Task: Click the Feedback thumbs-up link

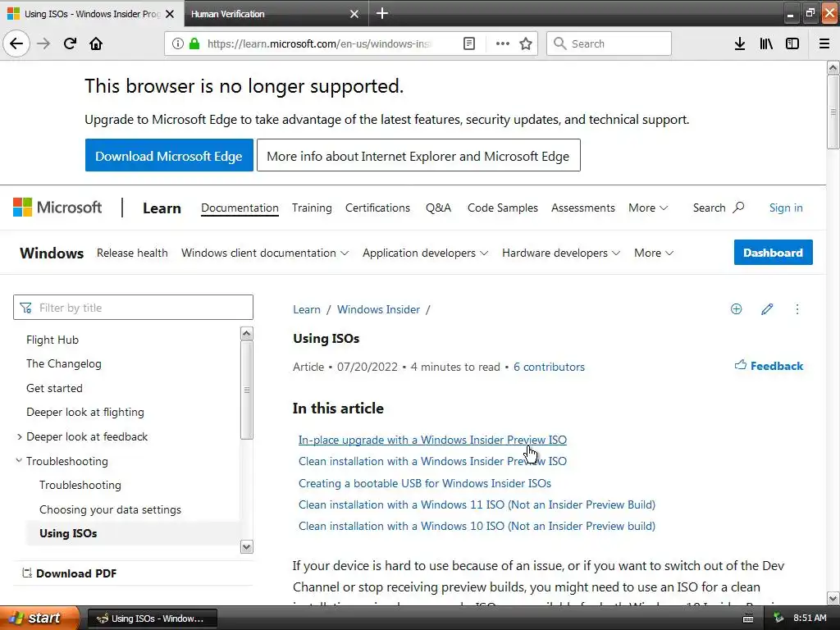Action: click(x=769, y=366)
